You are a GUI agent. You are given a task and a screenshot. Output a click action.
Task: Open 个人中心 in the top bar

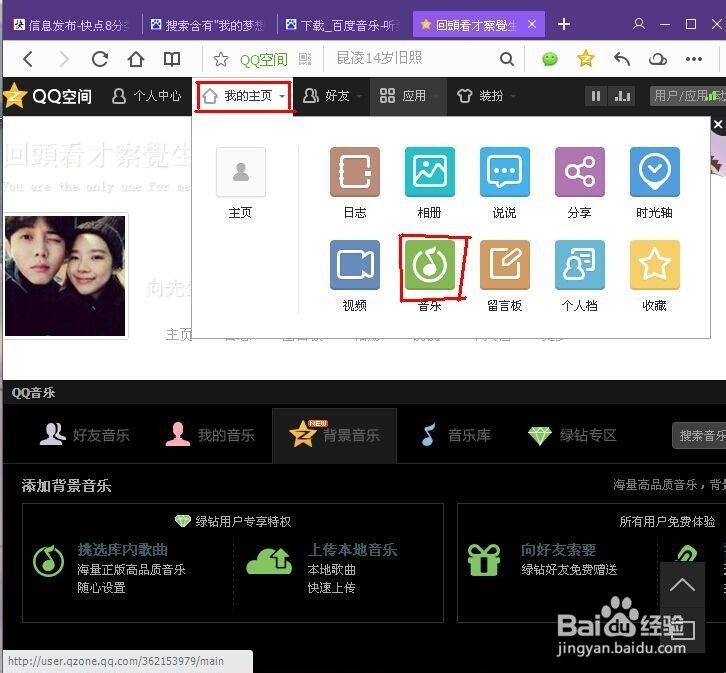(x=146, y=96)
